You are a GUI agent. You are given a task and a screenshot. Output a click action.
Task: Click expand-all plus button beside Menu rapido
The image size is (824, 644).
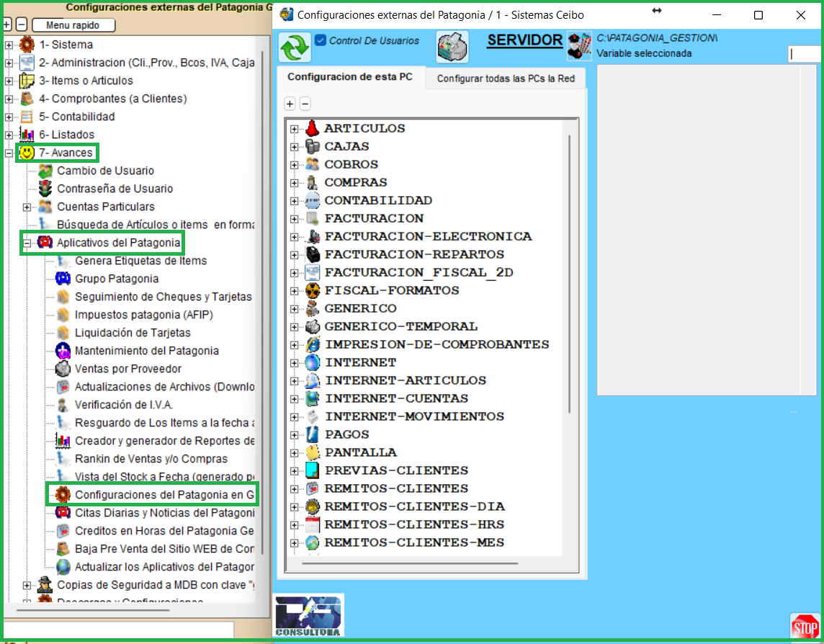pos(7,24)
